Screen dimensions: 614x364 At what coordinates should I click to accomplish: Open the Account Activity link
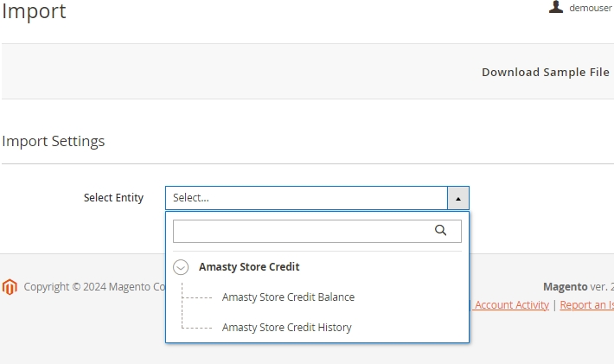[x=511, y=305]
